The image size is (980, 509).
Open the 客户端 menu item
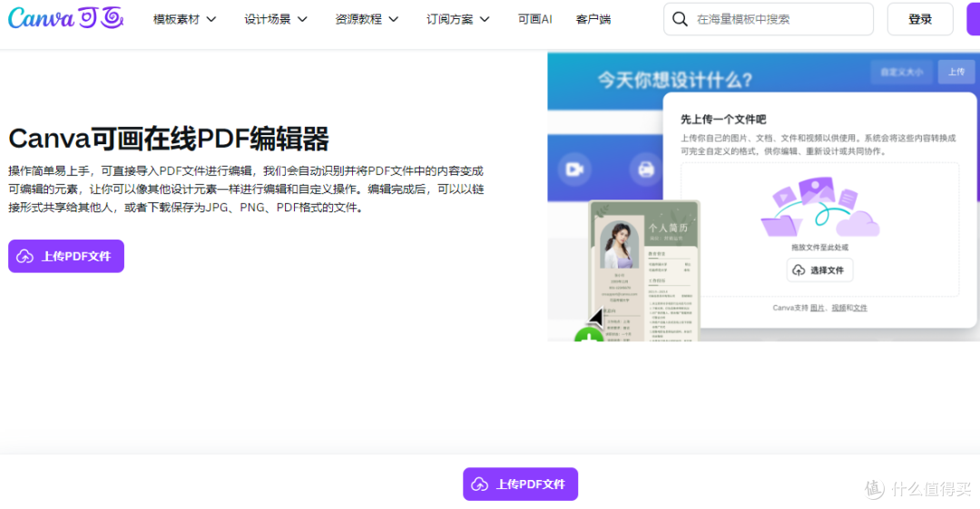coord(593,19)
